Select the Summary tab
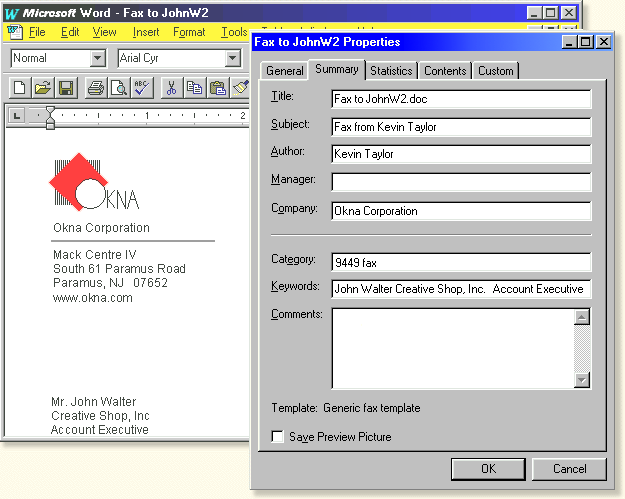 point(337,69)
